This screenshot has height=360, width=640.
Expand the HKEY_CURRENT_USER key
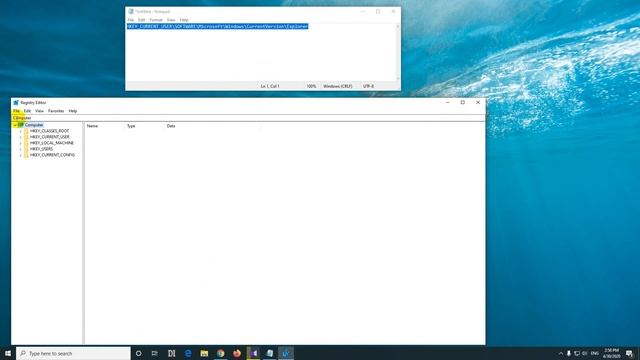(x=20, y=137)
